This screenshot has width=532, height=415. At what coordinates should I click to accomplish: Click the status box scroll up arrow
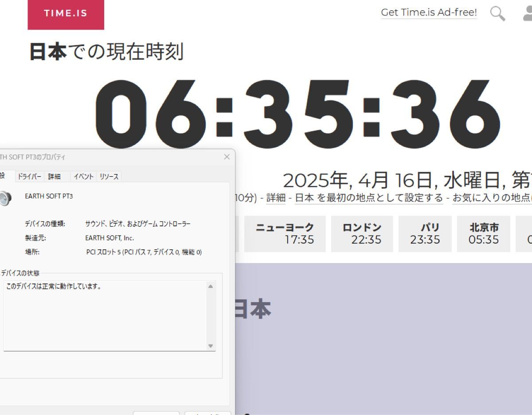point(211,286)
